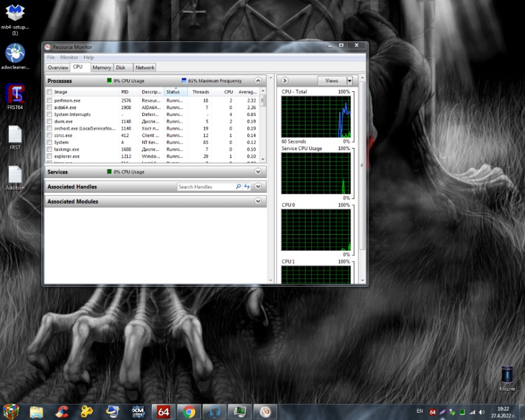
Task: Sort by the PID column header
Action: [129, 92]
